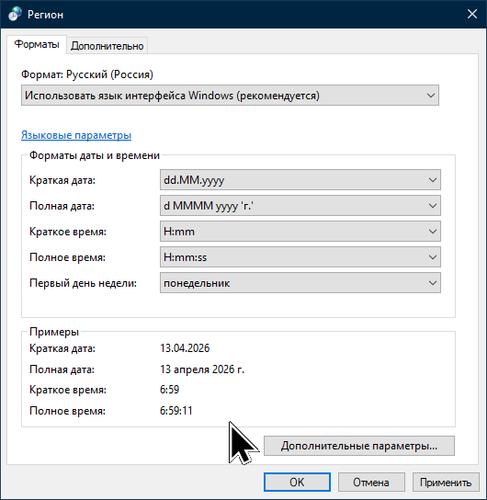Click the Применить button
The height and width of the screenshot is (500, 487).
(x=446, y=482)
